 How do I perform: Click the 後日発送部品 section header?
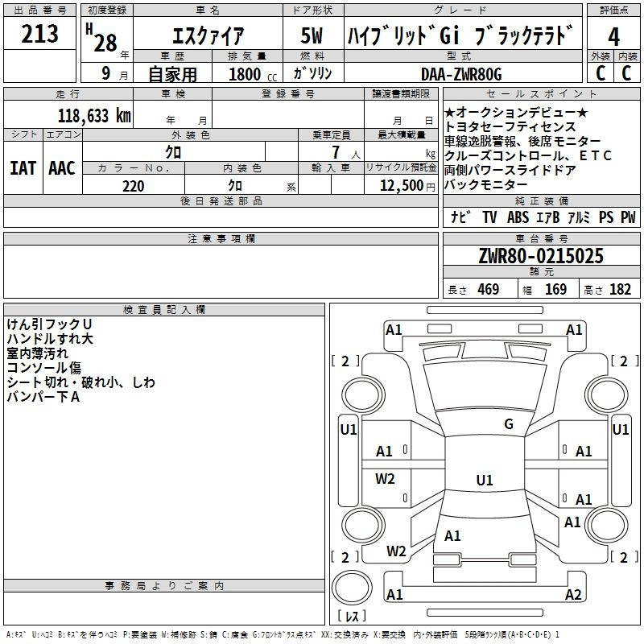tap(221, 200)
